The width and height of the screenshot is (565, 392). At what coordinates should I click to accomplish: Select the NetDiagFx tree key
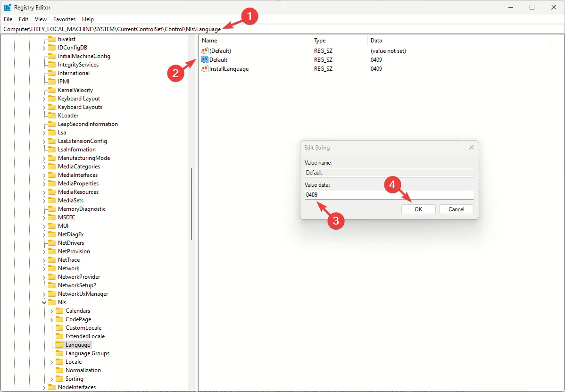71,234
